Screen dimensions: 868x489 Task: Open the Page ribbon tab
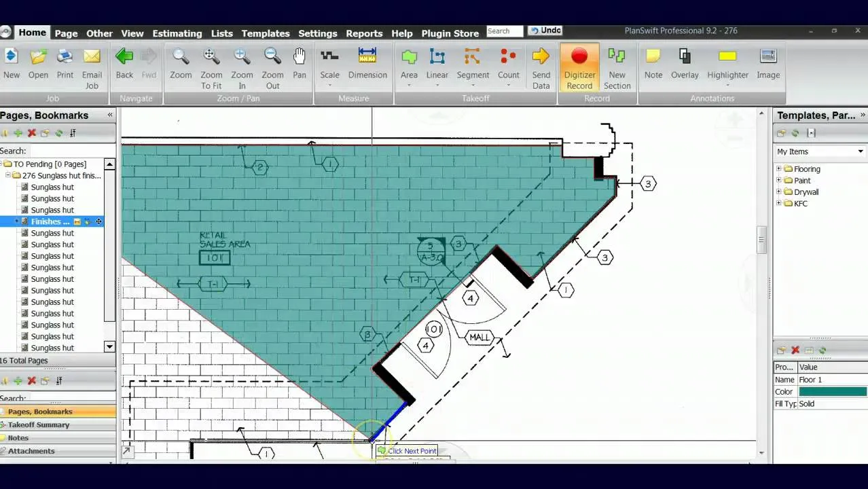coord(66,33)
